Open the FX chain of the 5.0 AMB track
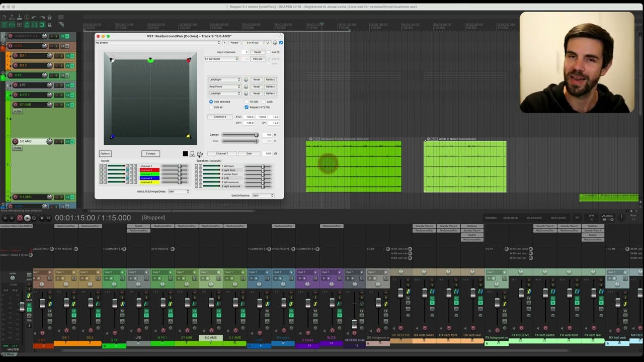Viewport: 644px width, 362px height. point(67,141)
